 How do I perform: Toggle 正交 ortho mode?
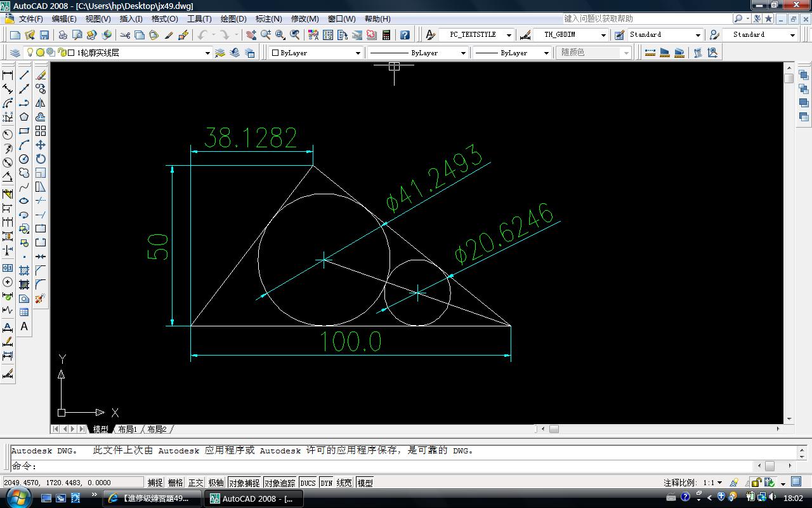pos(196,483)
